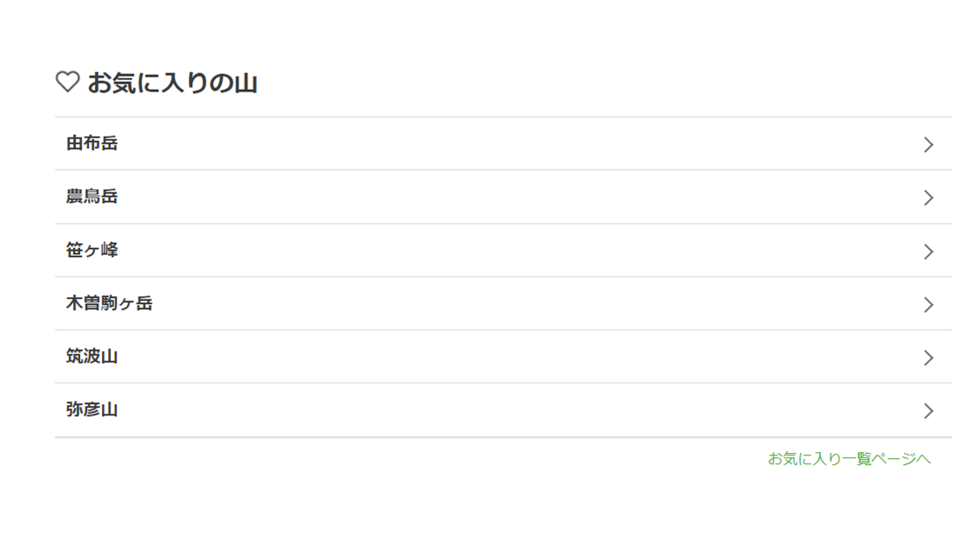Select the 農鳥岳 mountain name
980x533 pixels.
92,197
